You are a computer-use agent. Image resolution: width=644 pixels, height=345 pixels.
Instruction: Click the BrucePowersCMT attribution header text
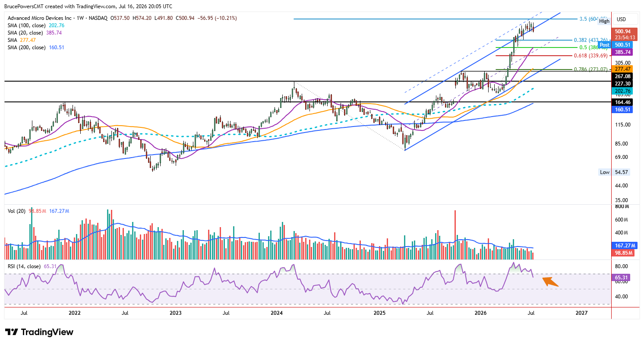pyautogui.click(x=88, y=6)
